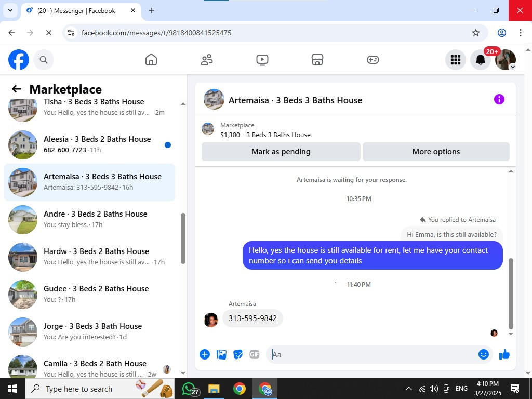Viewport: 532px width, 399px height.
Task: Open the GIF picker icon
Action: [255, 354]
